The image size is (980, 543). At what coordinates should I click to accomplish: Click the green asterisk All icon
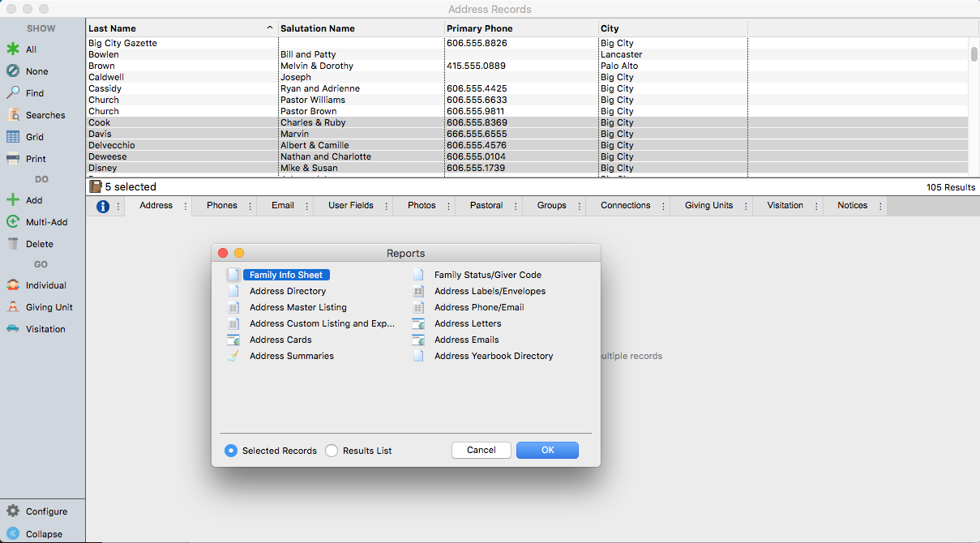point(13,49)
